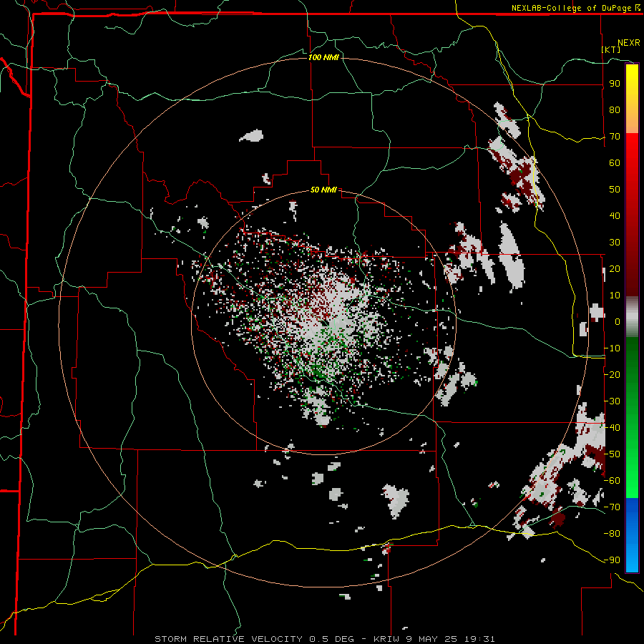
Task: Select the 20 value on velocity scale
Action: (x=615, y=268)
